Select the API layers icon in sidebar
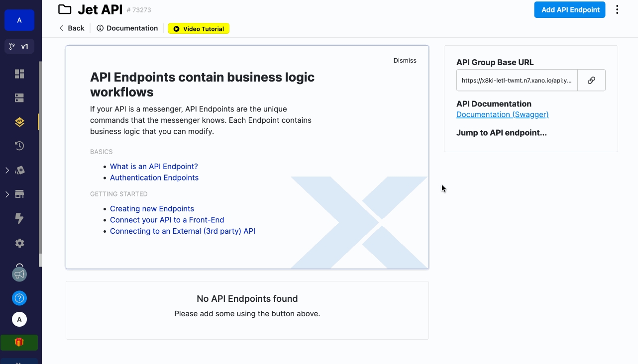Screen dimensions: 638x364 coord(19,122)
